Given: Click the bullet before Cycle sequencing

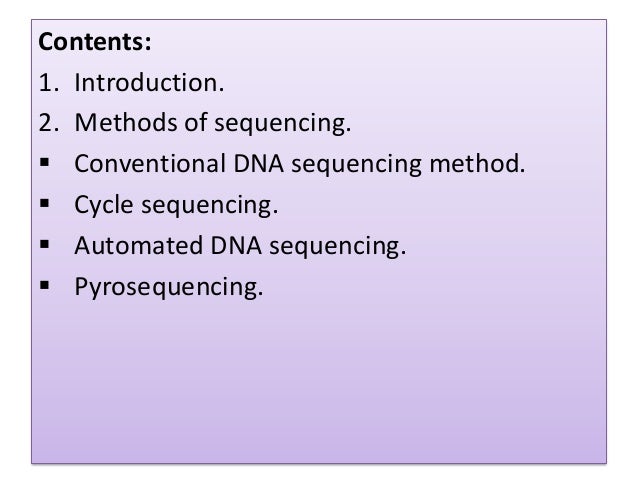Looking at the screenshot, I should [45, 203].
